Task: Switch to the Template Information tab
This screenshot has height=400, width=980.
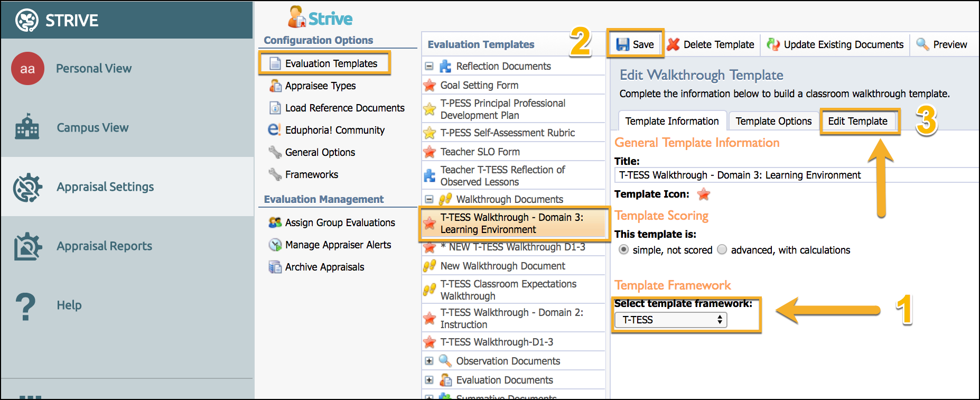Action: click(x=672, y=121)
